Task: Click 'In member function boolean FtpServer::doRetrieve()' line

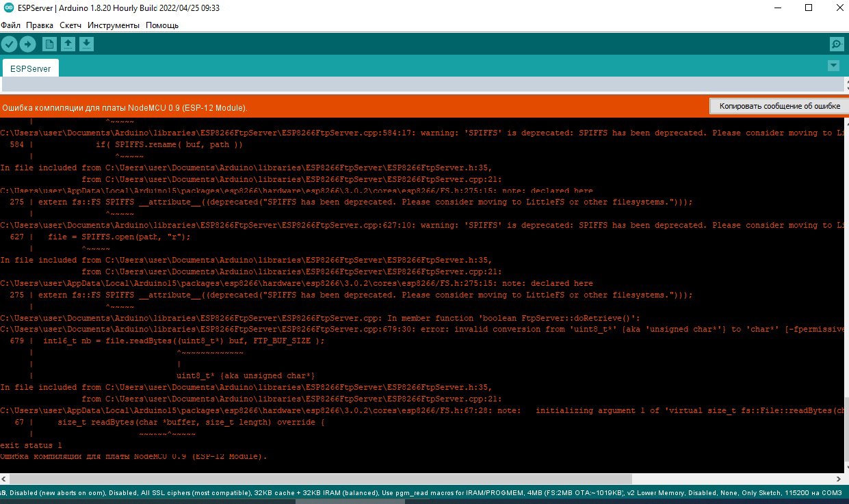Action: pos(320,318)
